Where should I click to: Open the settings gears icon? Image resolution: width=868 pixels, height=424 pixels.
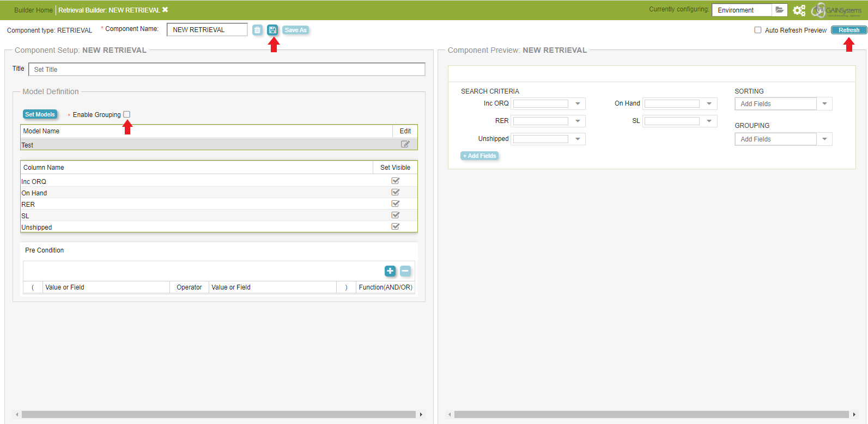tap(799, 10)
